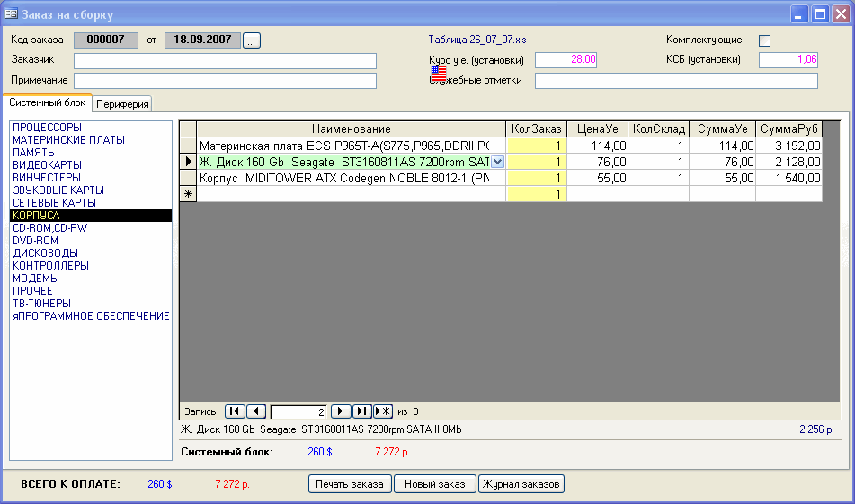Click the КСБ field showing 1,06
The image size is (855, 504).
(x=788, y=60)
